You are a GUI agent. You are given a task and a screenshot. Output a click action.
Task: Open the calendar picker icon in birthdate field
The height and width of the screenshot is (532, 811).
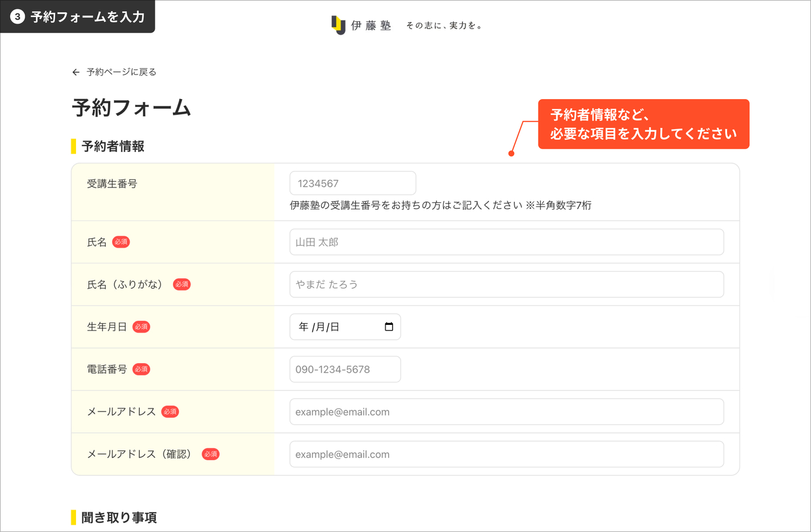coord(389,327)
